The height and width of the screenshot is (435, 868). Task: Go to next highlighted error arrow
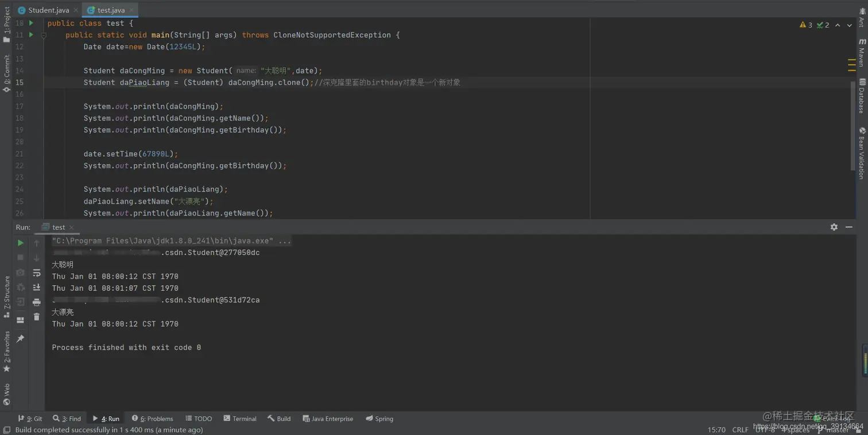coord(850,25)
